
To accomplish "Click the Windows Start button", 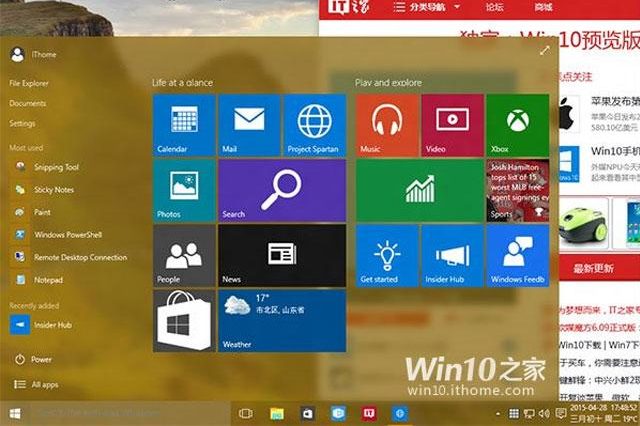I will (x=15, y=414).
